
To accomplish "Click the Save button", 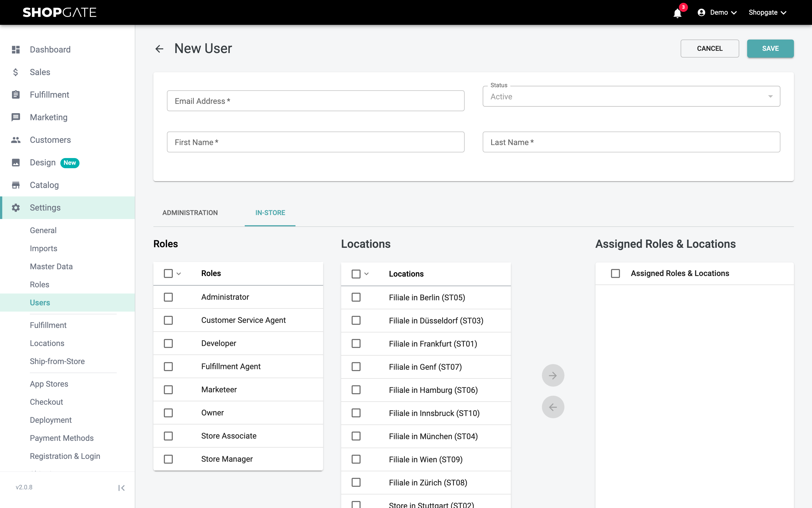I will coord(770,48).
